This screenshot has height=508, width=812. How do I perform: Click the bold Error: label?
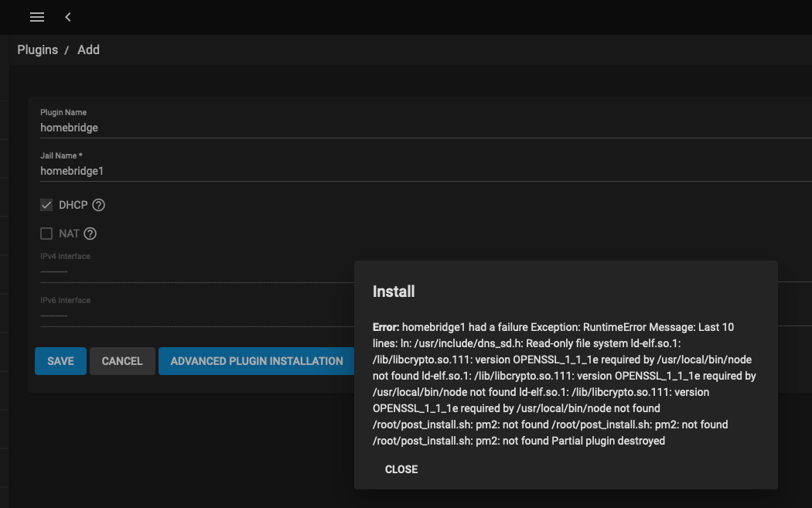pos(386,327)
